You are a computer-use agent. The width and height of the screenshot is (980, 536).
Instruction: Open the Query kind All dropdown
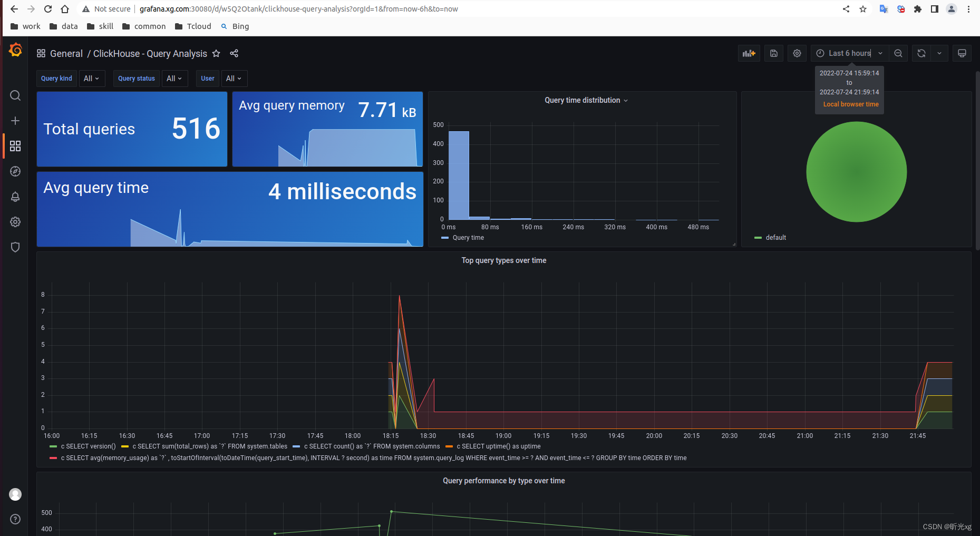click(x=92, y=79)
